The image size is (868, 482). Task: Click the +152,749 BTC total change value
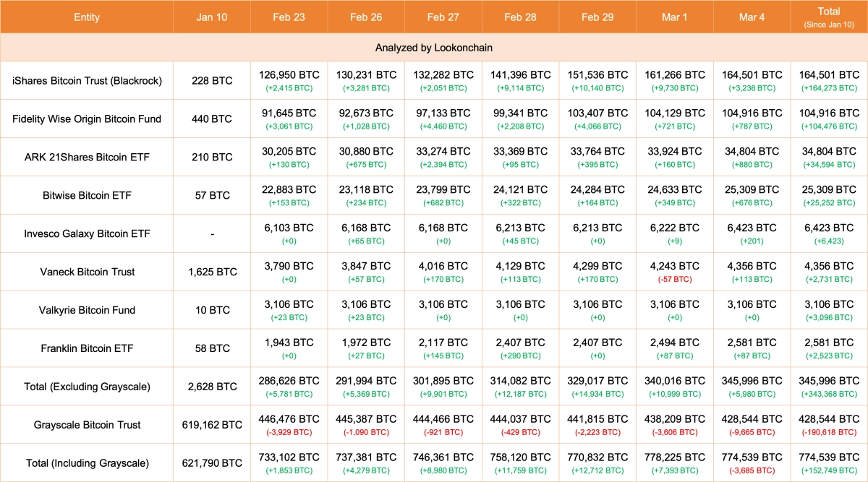click(x=829, y=470)
